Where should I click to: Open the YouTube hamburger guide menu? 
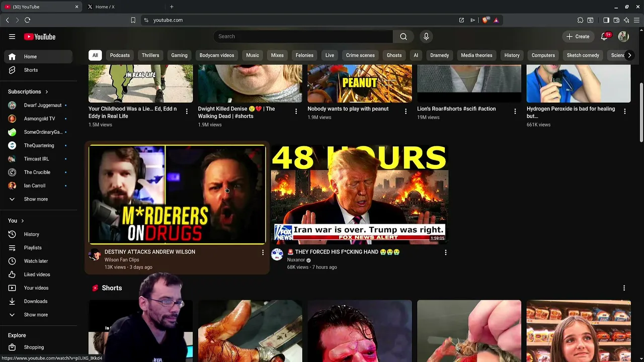coord(12,37)
